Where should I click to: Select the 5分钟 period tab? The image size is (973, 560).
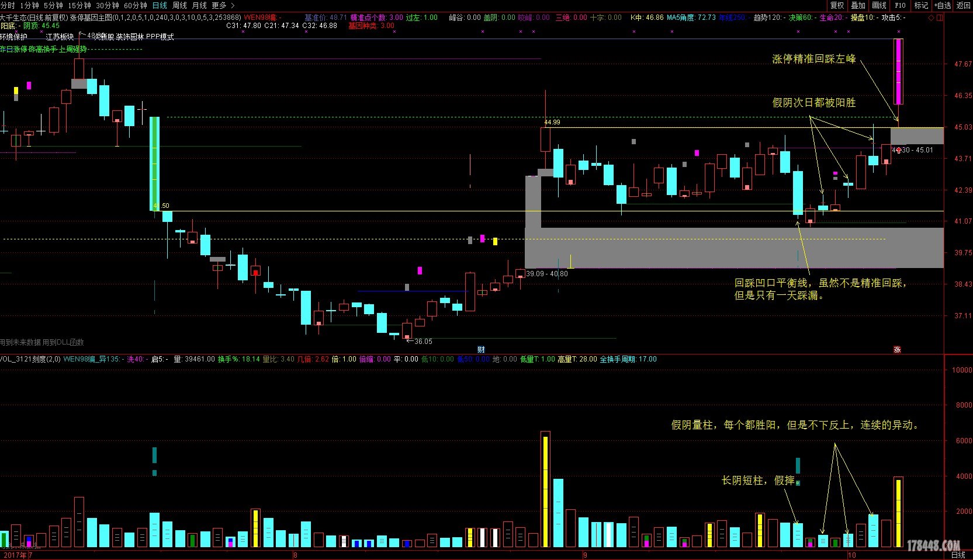(53, 5)
